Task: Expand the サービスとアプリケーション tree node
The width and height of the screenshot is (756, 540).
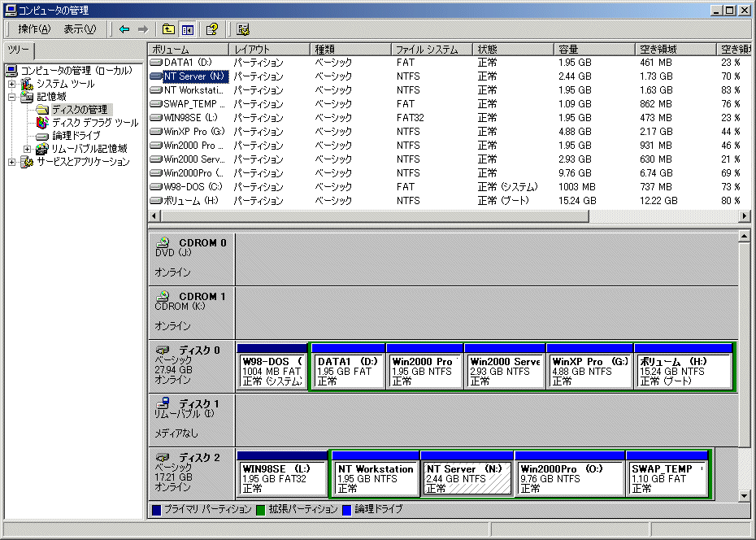Action: (x=11, y=162)
